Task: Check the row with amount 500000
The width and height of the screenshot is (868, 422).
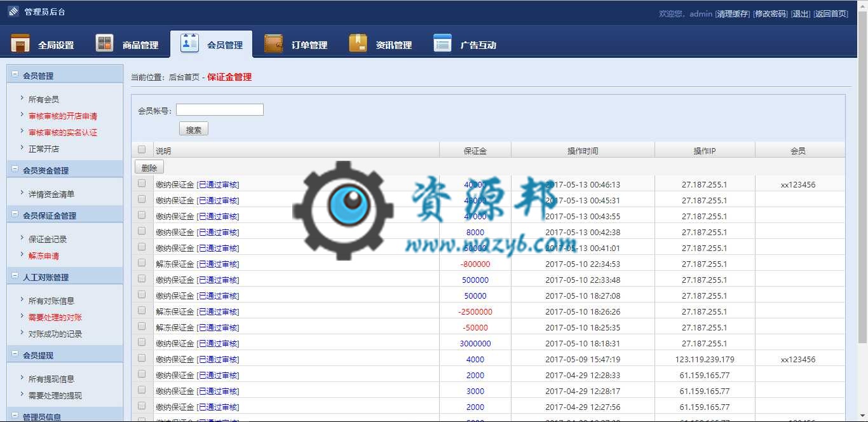Action: pos(142,278)
